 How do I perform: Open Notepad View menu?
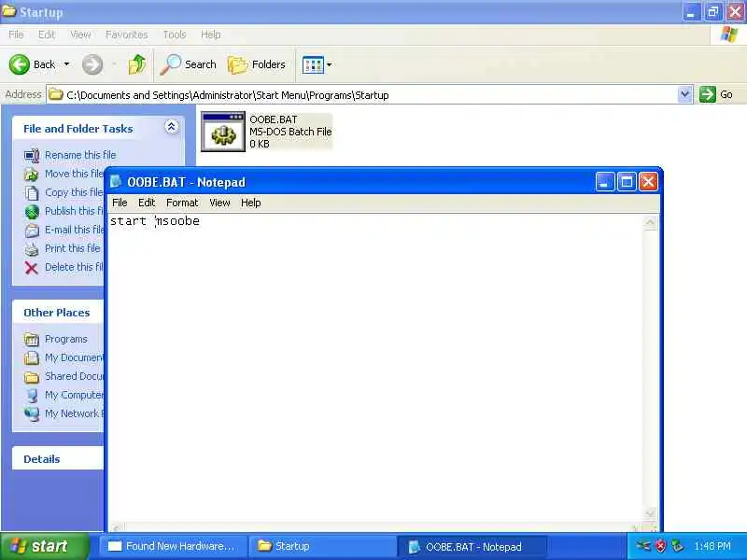[219, 203]
